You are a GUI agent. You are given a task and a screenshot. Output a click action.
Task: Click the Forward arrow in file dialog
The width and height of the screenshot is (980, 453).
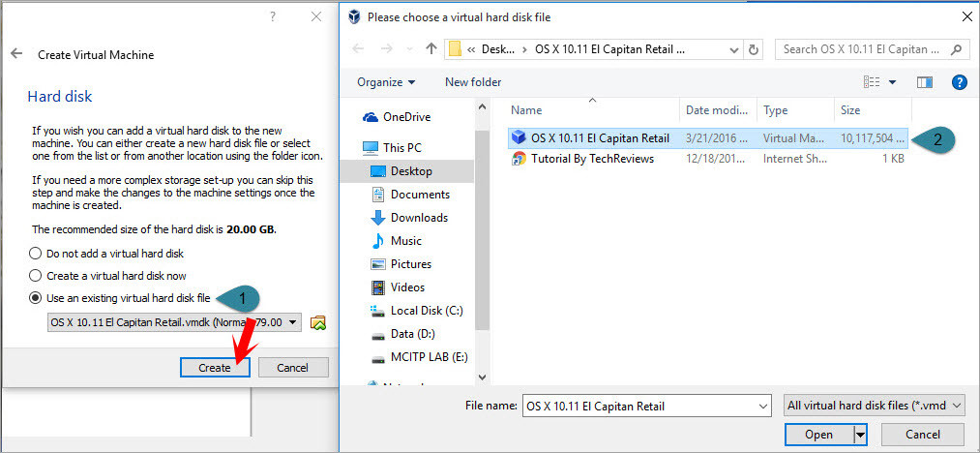click(x=386, y=48)
